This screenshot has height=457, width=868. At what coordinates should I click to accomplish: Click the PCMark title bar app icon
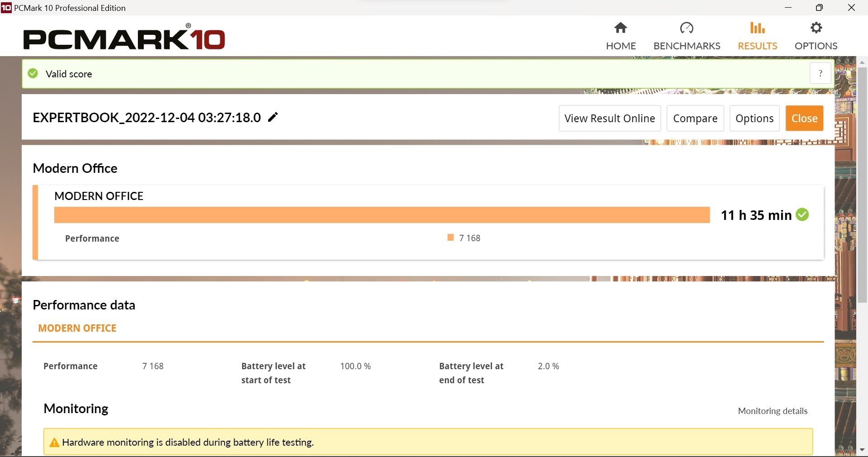click(6, 8)
